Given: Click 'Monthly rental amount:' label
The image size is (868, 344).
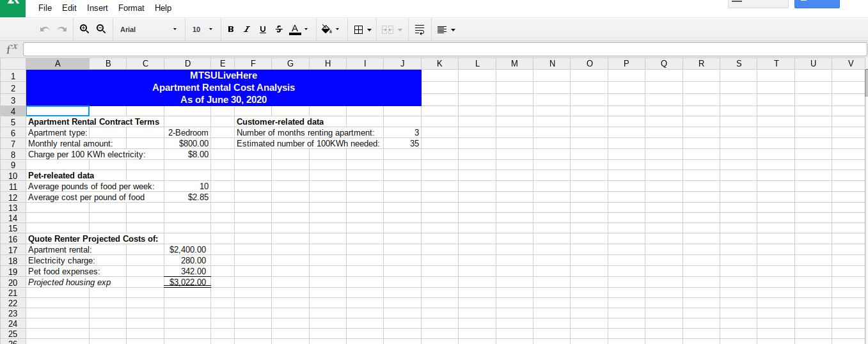Looking at the screenshot, I should tap(70, 143).
